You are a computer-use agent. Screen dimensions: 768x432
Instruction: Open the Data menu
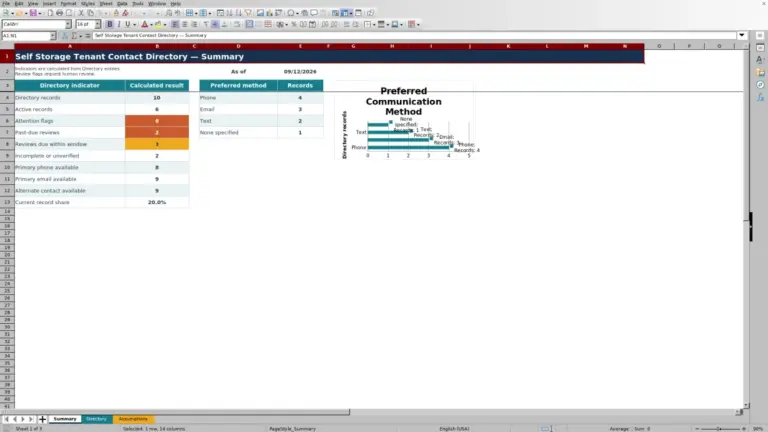(x=122, y=3)
